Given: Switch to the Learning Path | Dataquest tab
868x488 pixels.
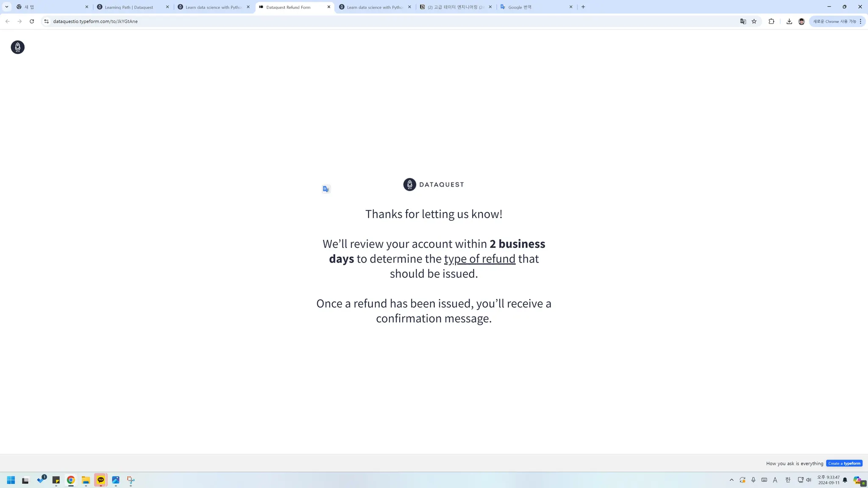Looking at the screenshot, I should 129,7.
